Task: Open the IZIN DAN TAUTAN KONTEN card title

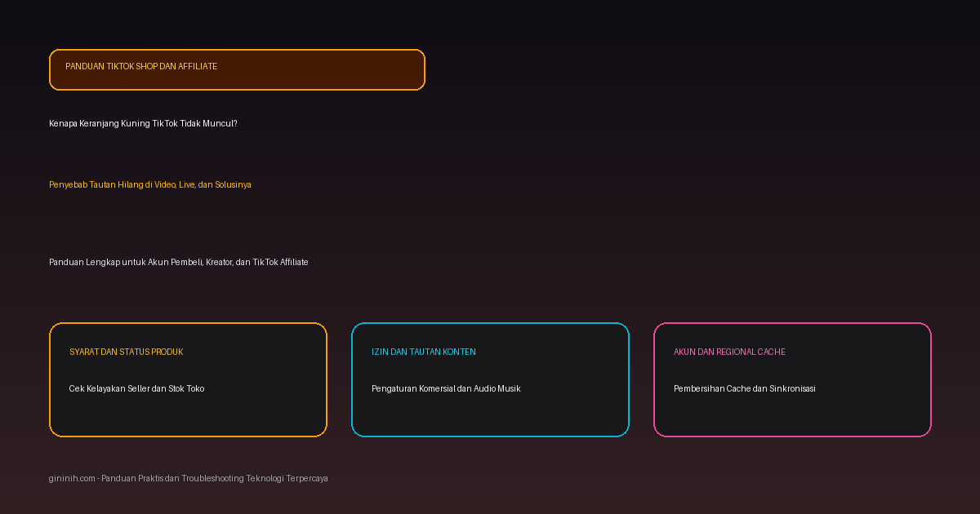Action: 424,352
